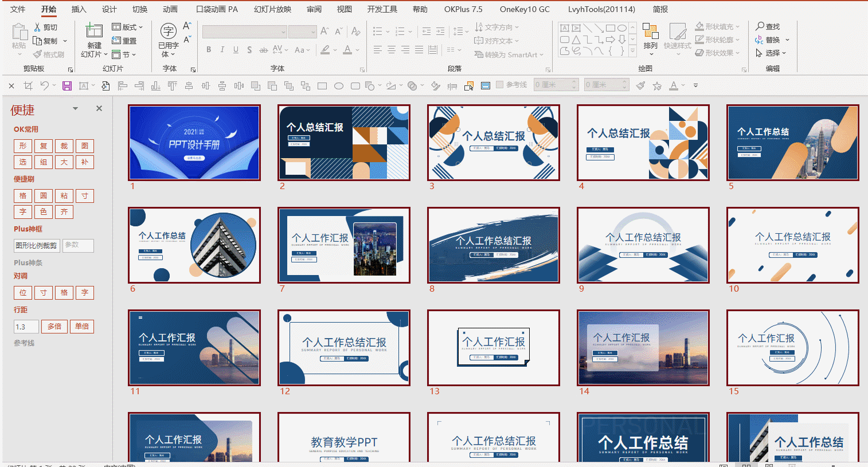This screenshot has height=467, width=868.
Task: Toggle Italic formatting
Action: click(x=222, y=50)
